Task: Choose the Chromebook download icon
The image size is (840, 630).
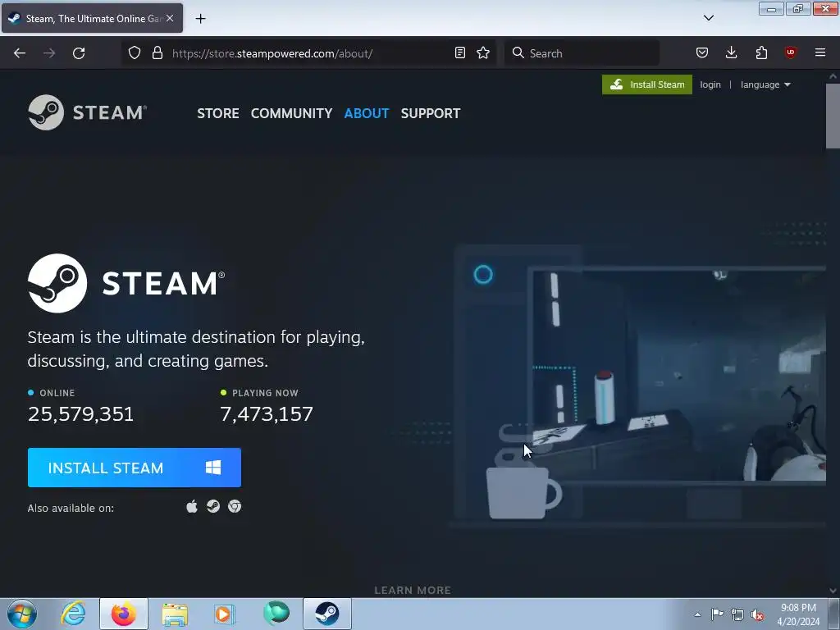Action: (x=235, y=506)
